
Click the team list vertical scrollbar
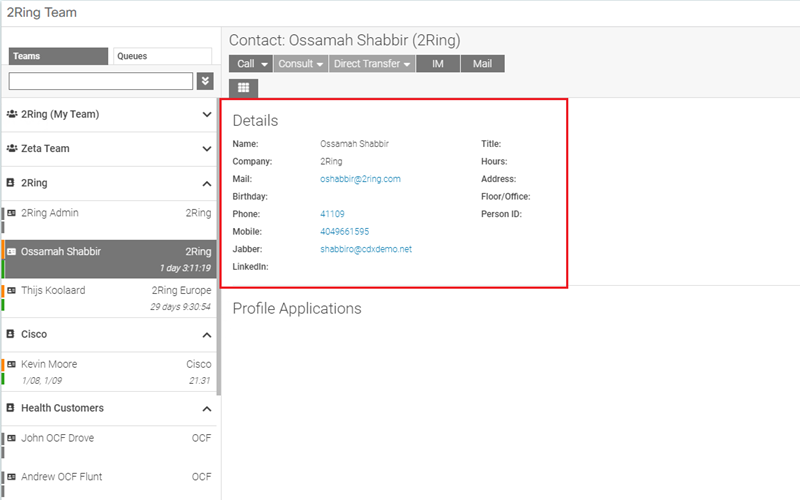[x=219, y=247]
